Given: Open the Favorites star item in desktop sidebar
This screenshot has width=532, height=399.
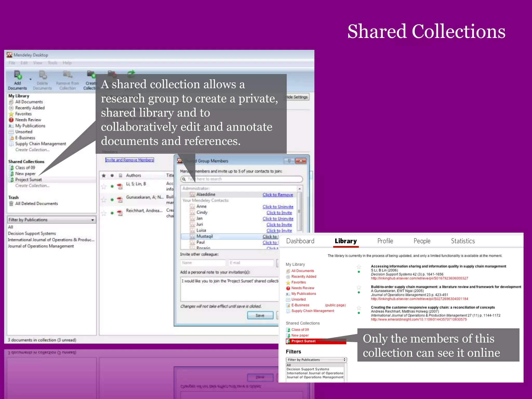Looking at the screenshot, I should point(23,114).
